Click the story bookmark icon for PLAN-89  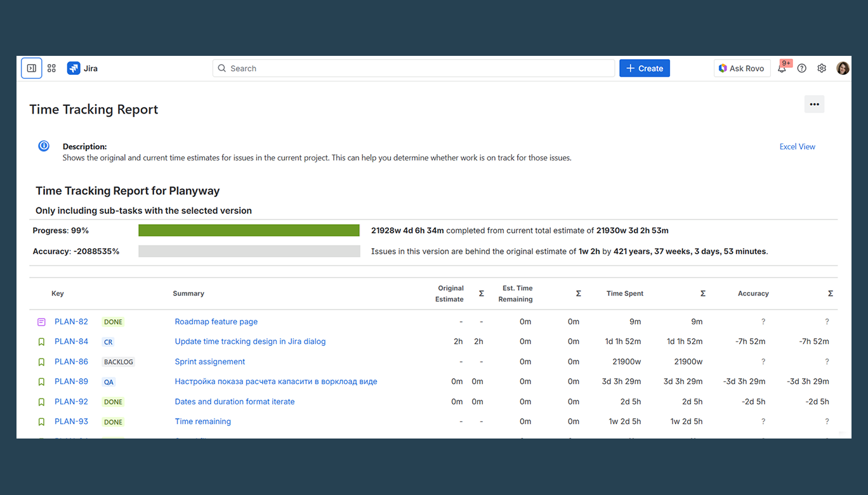(x=41, y=382)
